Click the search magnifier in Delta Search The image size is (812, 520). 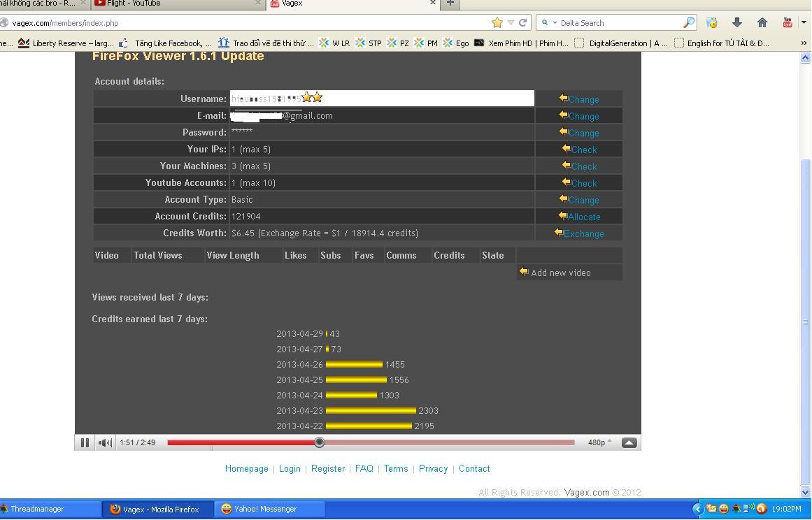[x=689, y=22]
